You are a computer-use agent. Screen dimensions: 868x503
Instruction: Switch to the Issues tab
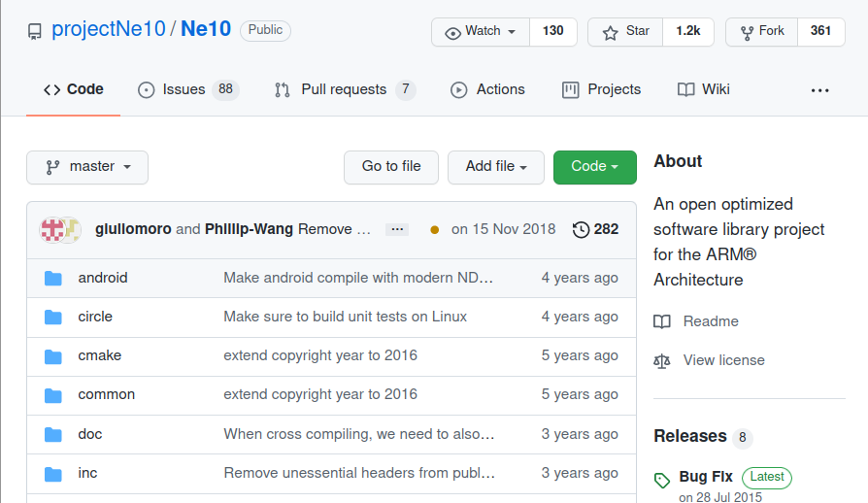(x=188, y=89)
